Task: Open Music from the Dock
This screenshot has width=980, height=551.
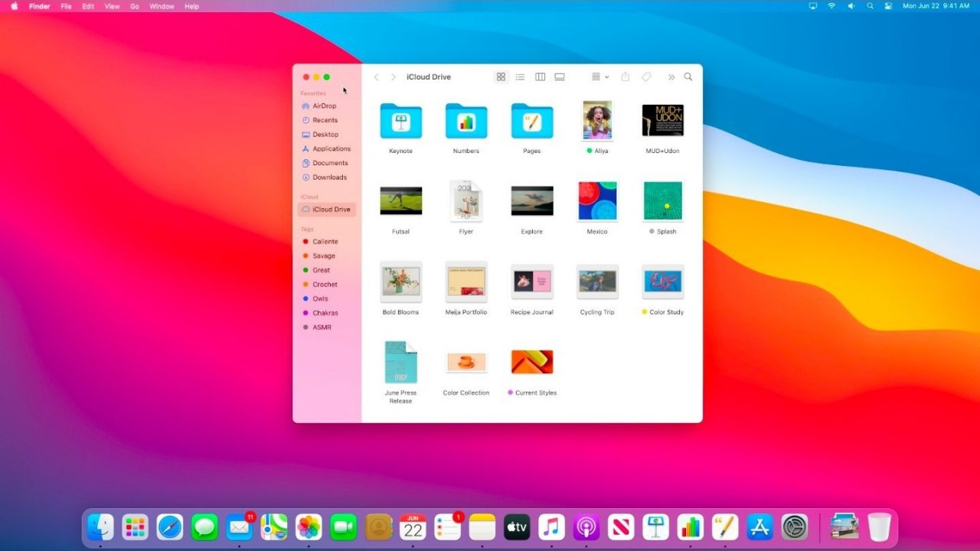Action: [x=551, y=527]
